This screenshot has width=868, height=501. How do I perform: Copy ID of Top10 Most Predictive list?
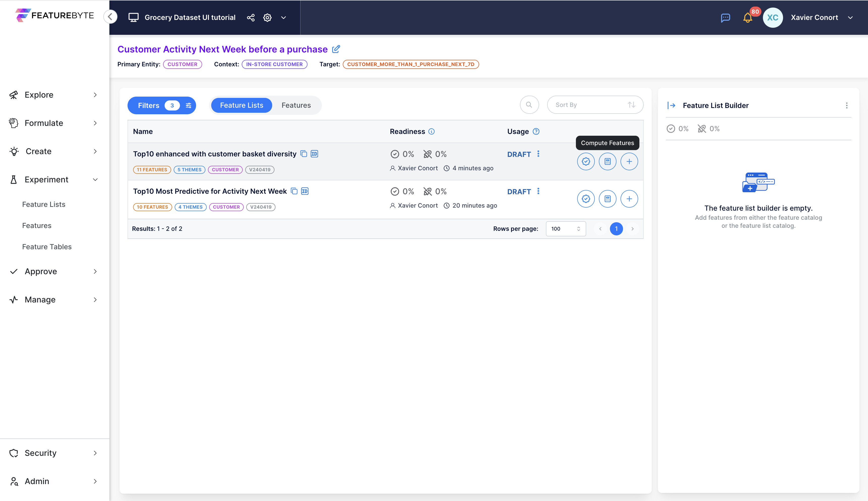(304, 191)
